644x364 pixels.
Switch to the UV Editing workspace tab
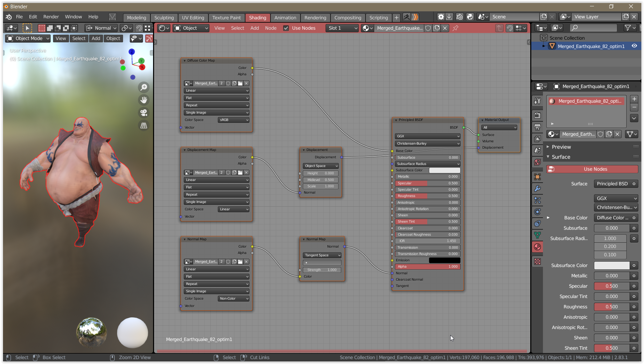point(193,18)
